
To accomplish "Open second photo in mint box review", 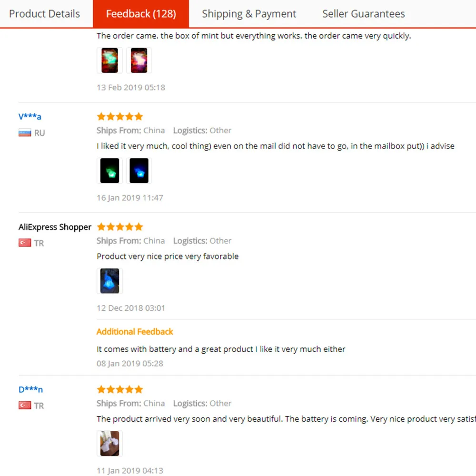I will pos(139,60).
